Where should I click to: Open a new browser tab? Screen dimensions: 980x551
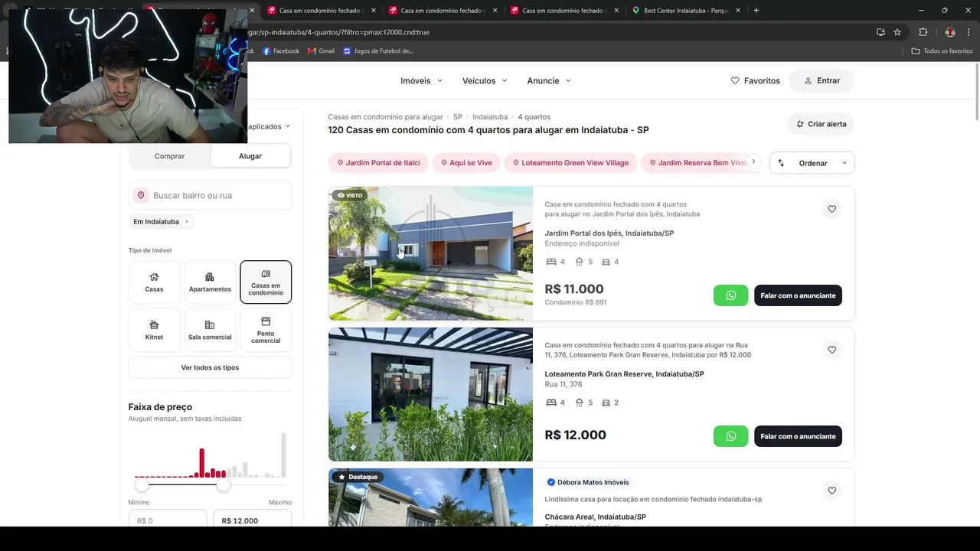(756, 11)
